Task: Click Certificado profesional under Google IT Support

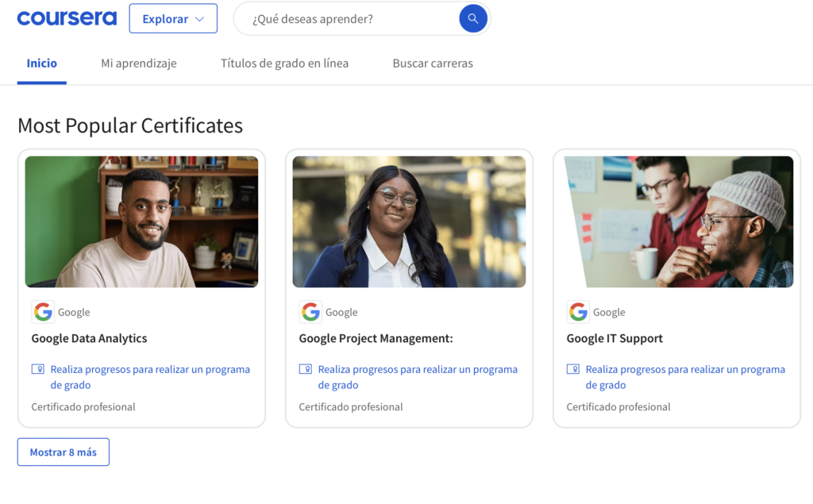Action: (x=618, y=407)
